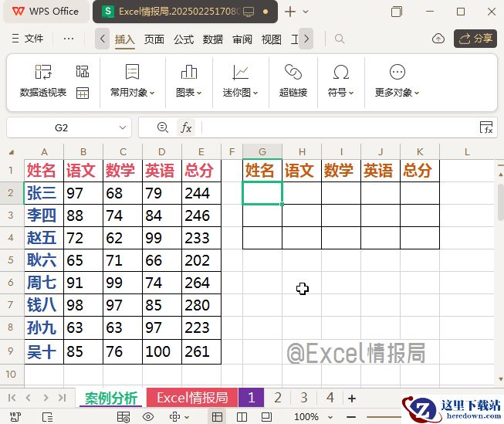Image resolution: width=504 pixels, height=424 pixels.
Task: Open the 数据透视表 pivot table tool
Action: pyautogui.click(x=42, y=81)
